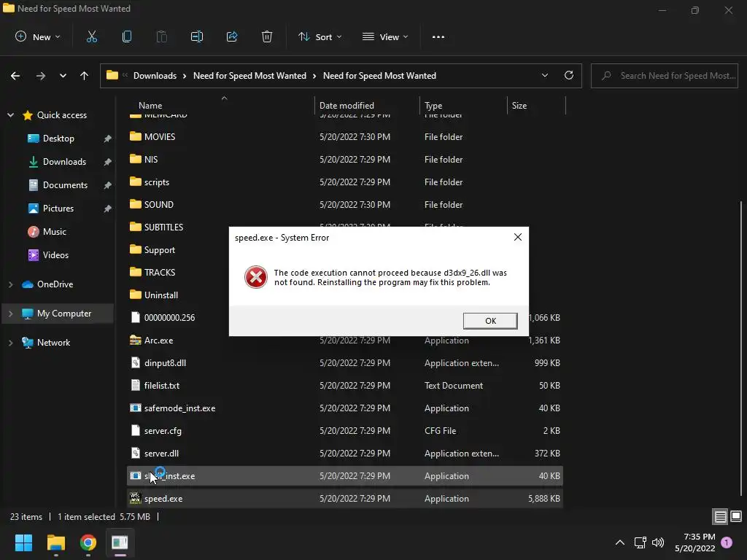
Task: Open the New dropdown menu
Action: pyautogui.click(x=38, y=36)
